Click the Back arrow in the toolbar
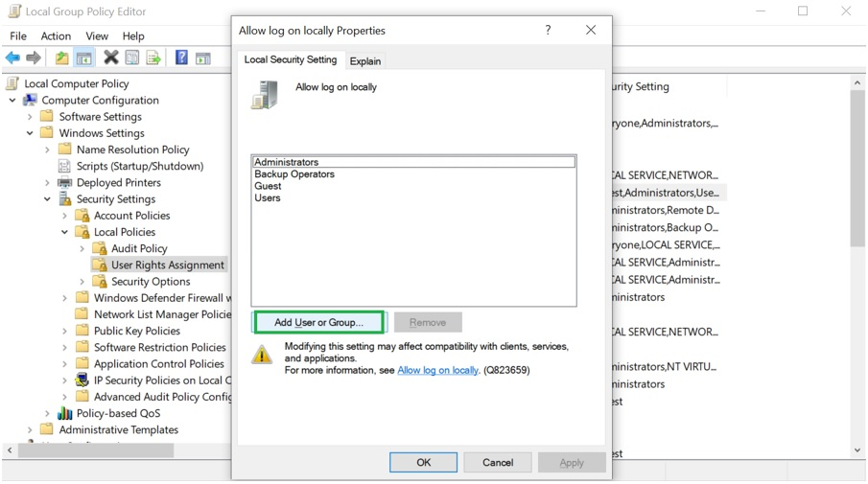Screen dimensions: 868x484 tap(12, 58)
